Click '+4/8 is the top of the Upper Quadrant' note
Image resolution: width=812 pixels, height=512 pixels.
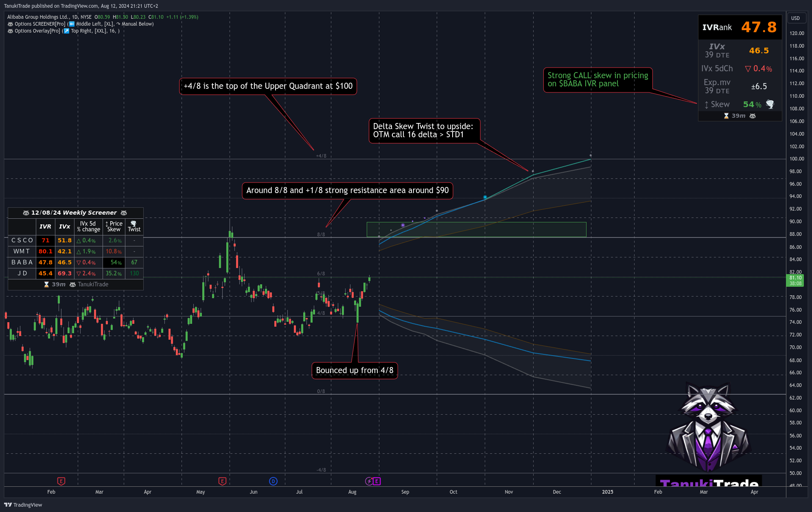click(x=268, y=86)
